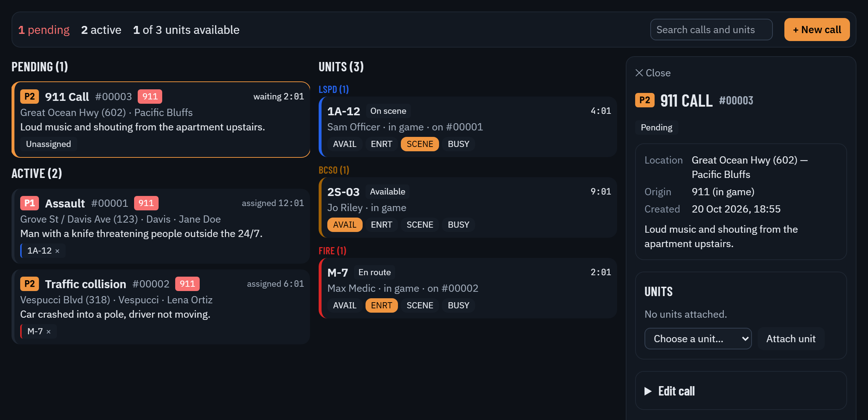Click the Unassigned tag on pending call
Viewport: 868px width, 420px height.
[x=48, y=144]
